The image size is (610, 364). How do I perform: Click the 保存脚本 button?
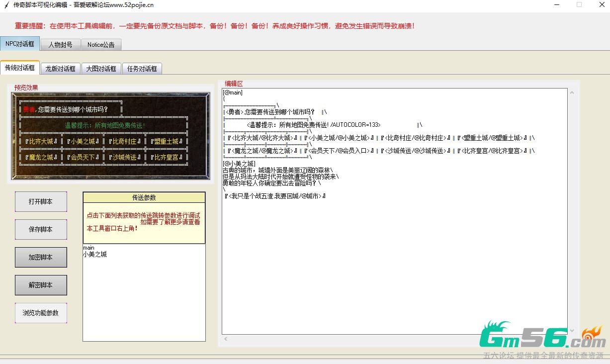[41, 230]
